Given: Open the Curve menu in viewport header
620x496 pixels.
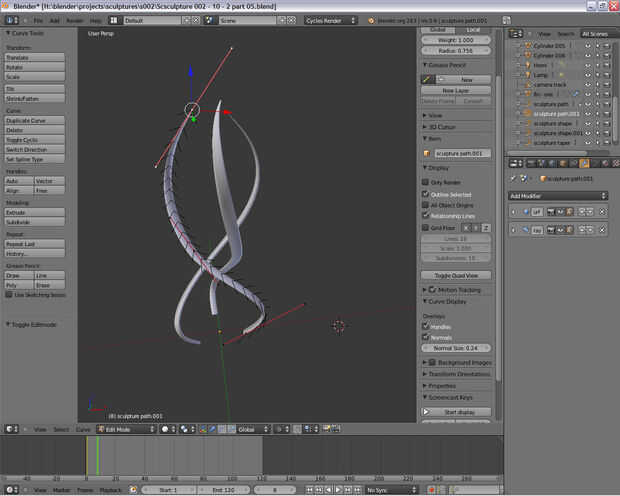Looking at the screenshot, I should tap(83, 429).
